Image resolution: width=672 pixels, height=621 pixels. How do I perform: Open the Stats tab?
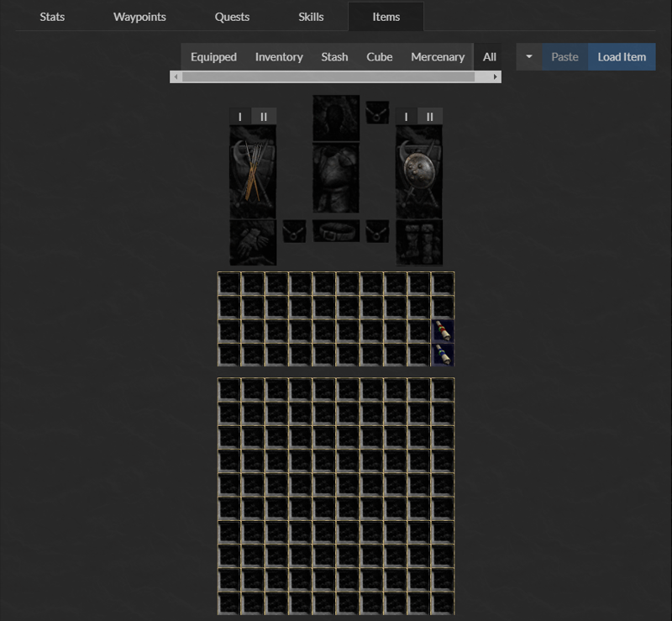[52, 17]
